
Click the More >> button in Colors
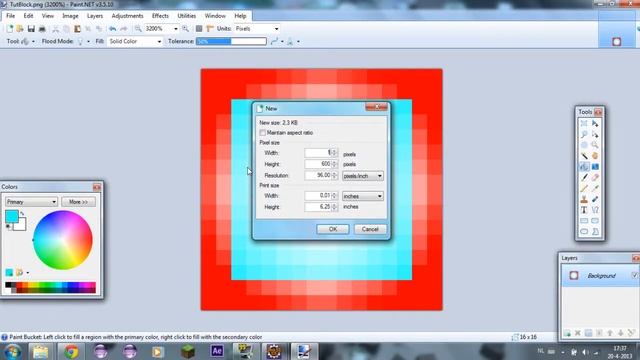coord(78,202)
